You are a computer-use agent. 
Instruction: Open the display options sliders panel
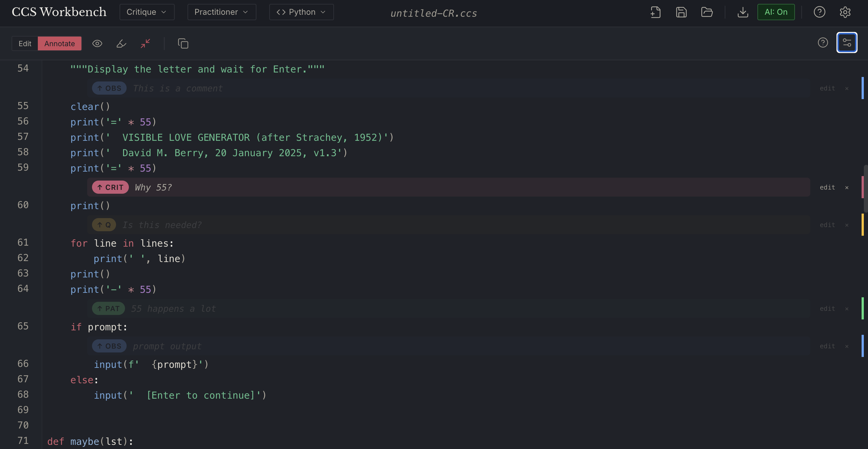click(847, 43)
